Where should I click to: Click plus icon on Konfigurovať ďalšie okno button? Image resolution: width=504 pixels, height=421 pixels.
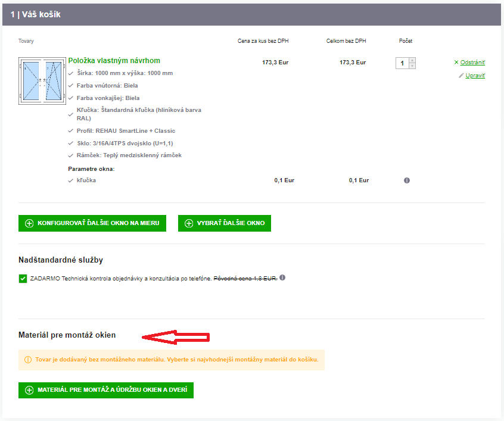pyautogui.click(x=29, y=224)
